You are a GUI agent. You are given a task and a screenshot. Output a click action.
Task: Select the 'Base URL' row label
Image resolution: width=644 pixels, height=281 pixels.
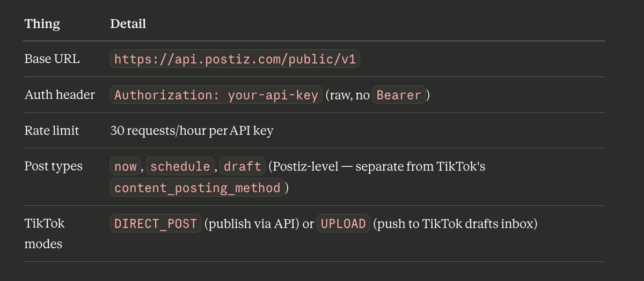[x=52, y=59]
